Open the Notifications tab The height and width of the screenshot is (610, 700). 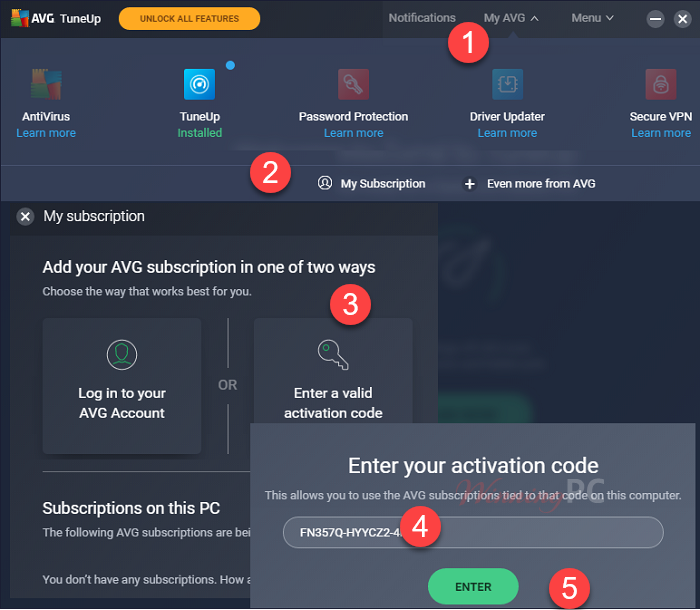[x=422, y=18]
